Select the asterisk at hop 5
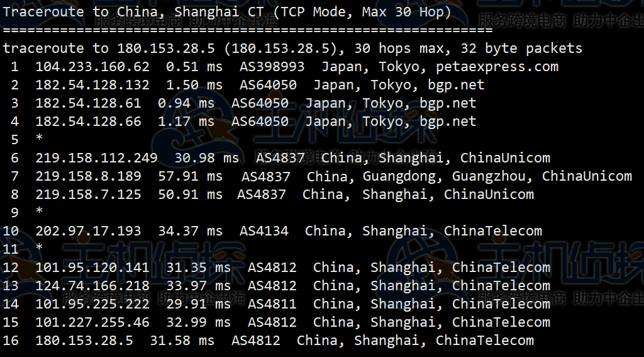The height and width of the screenshot is (357, 644). 40,138
